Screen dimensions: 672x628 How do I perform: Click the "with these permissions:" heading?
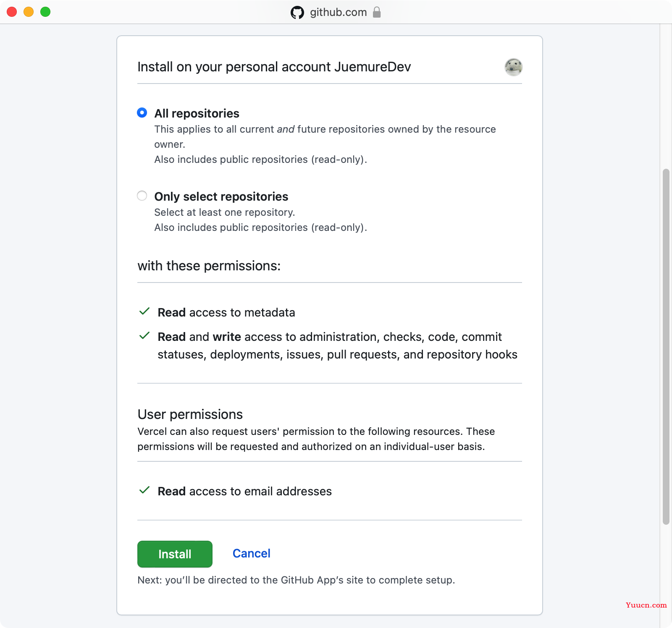[x=209, y=266]
